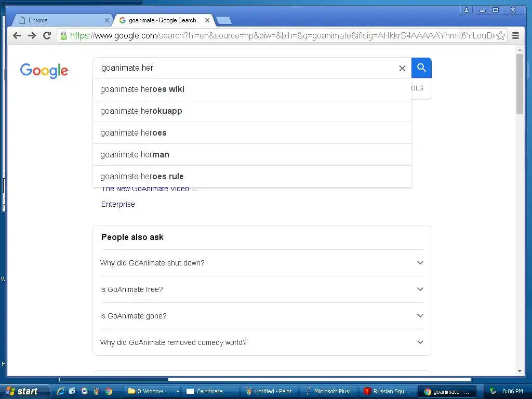Pick the plain goanimate heroes suggestion
Viewport: 532px width, 399px height.
252,132
